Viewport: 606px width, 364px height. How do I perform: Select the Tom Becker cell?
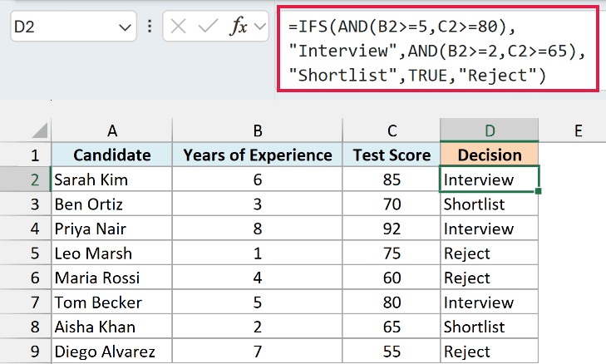pyautogui.click(x=111, y=303)
